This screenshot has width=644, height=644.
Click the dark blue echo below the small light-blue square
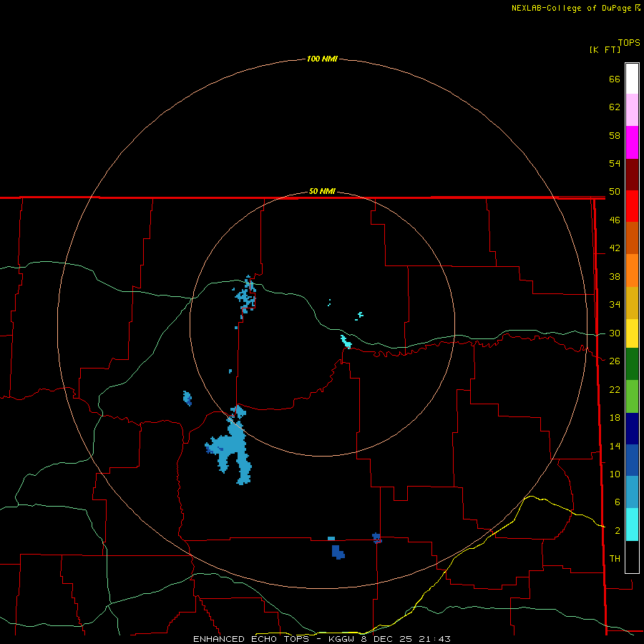338,552
